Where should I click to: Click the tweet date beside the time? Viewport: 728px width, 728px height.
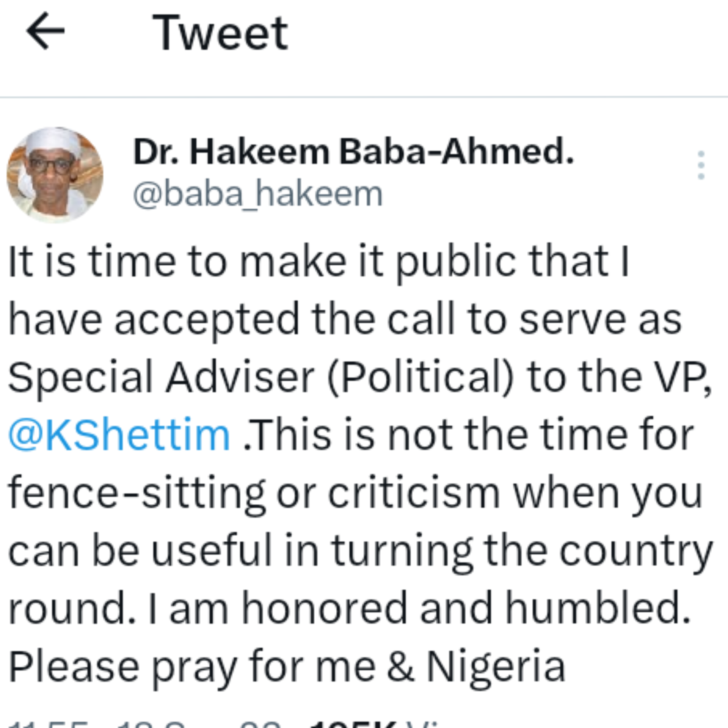tap(197, 723)
